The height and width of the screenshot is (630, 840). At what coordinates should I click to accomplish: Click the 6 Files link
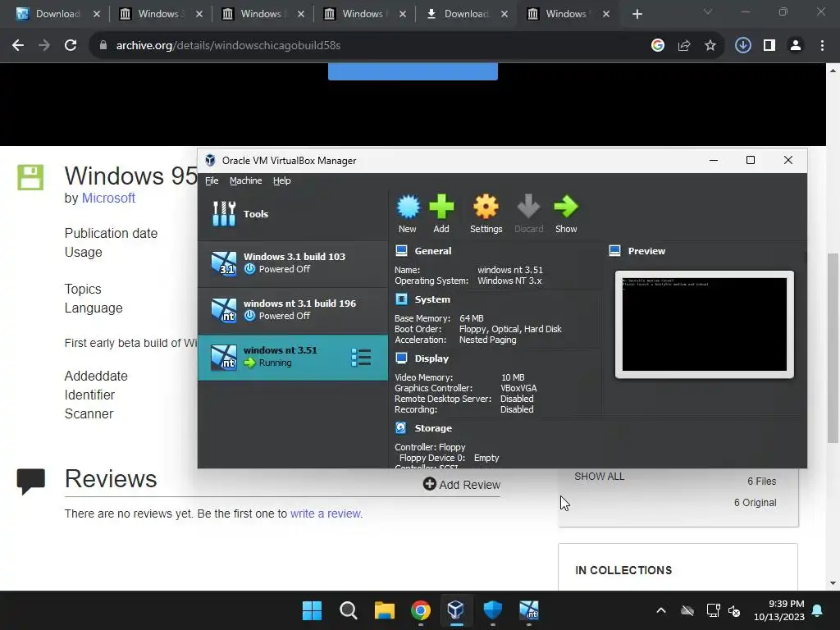pos(762,481)
